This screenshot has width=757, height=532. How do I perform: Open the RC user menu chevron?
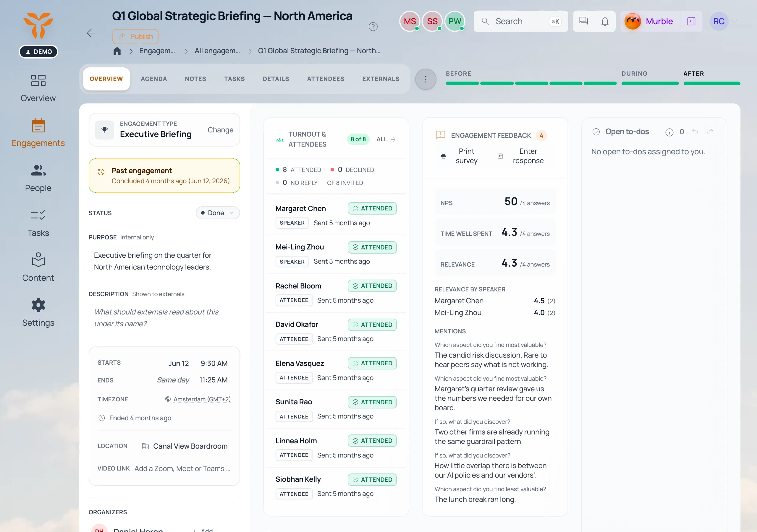coord(734,21)
